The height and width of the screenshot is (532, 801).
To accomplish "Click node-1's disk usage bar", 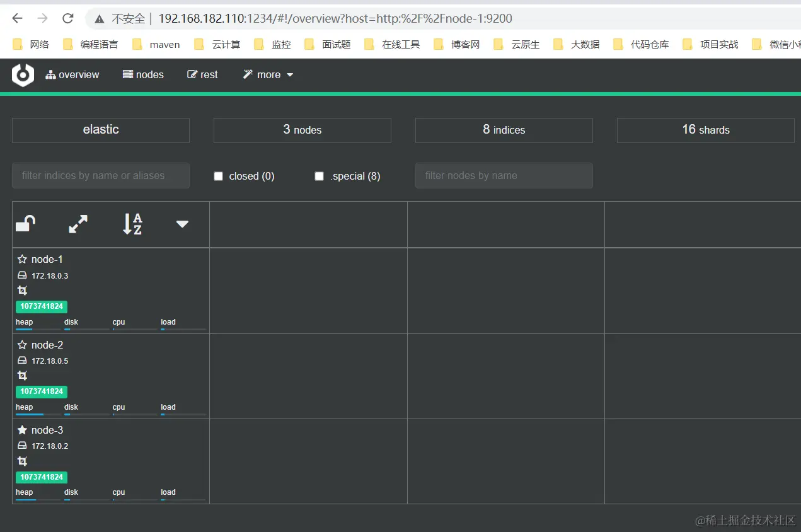I will tap(87, 329).
